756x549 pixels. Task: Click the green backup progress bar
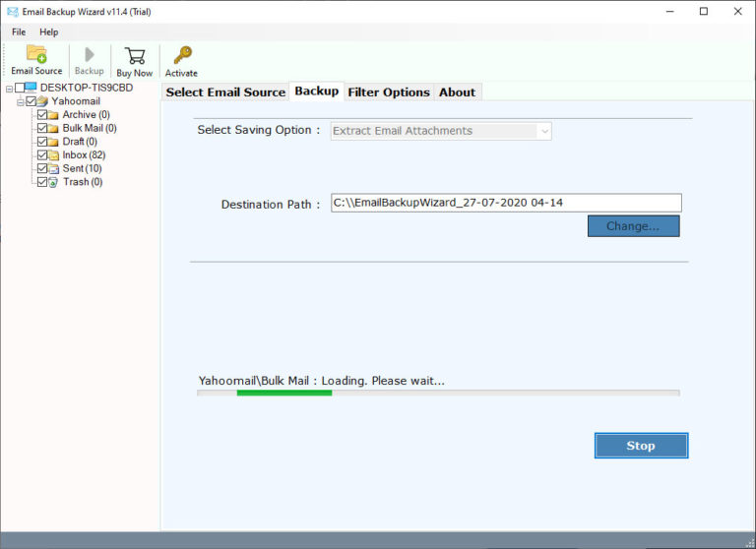[x=284, y=393]
